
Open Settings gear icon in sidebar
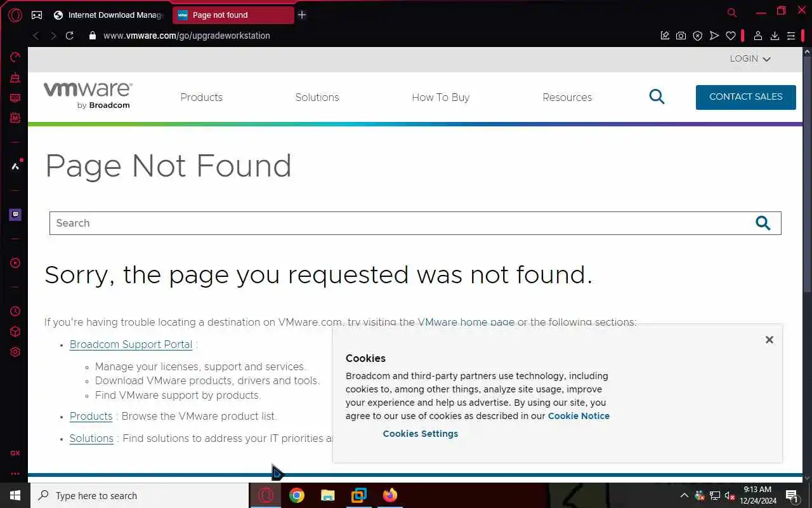15,352
